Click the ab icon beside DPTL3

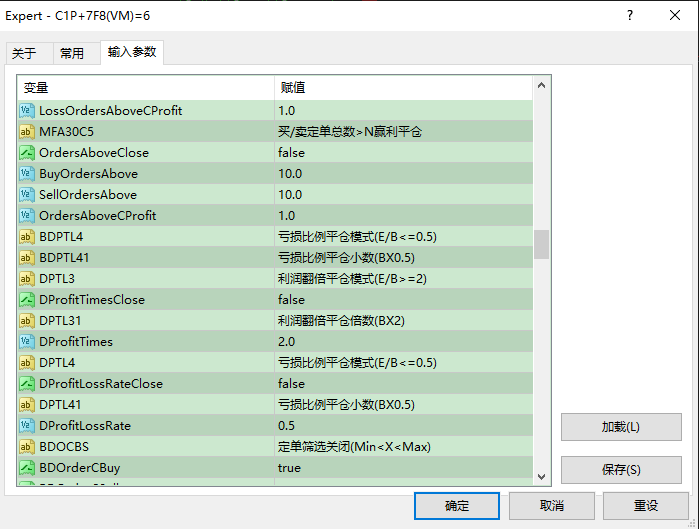(x=27, y=279)
